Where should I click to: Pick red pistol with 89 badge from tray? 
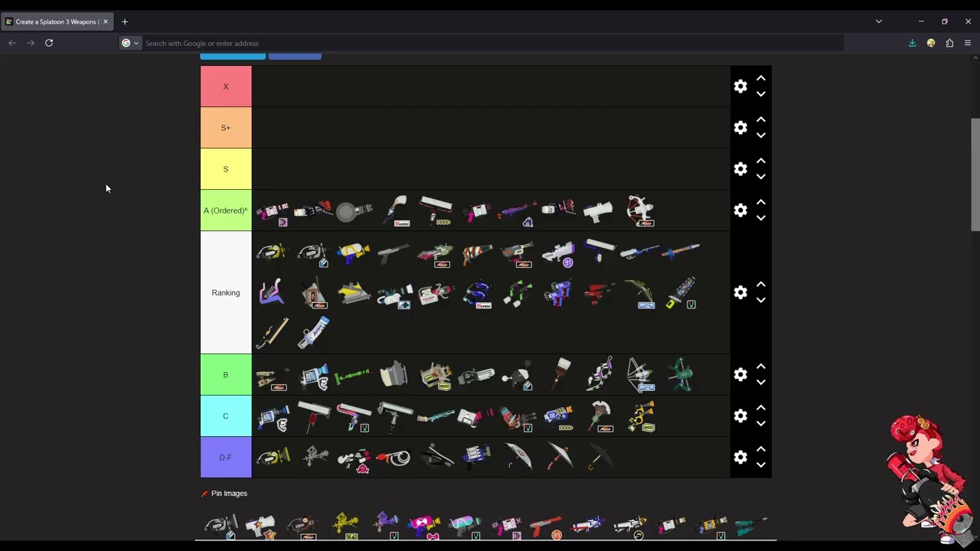pyautogui.click(x=547, y=525)
